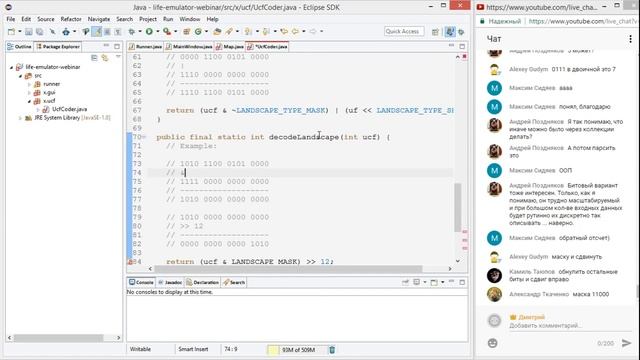This screenshot has width=640, height=360.
Task: Switch to Runner.java editor tab
Action: click(145, 47)
